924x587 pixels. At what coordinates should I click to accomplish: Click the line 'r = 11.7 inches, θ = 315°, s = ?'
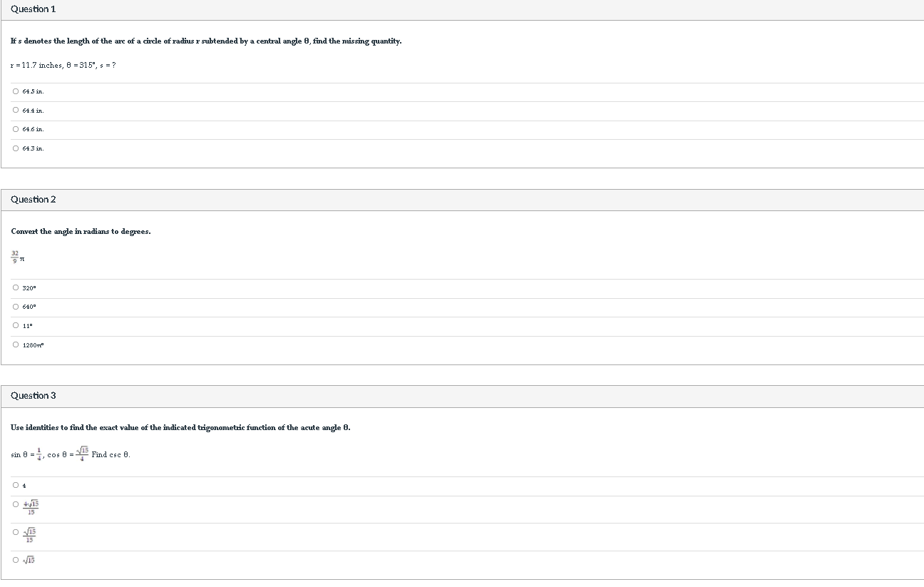63,66
